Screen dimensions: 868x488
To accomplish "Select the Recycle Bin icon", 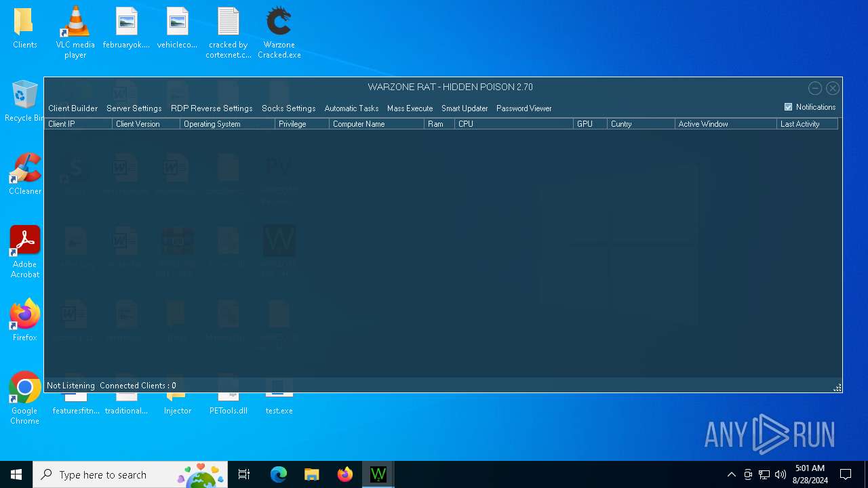I will (x=24, y=102).
